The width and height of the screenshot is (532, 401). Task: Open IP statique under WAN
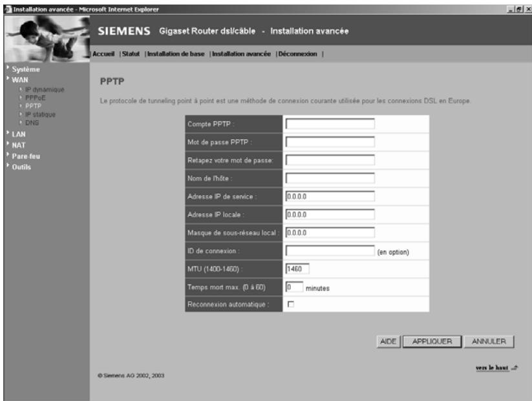(x=40, y=114)
